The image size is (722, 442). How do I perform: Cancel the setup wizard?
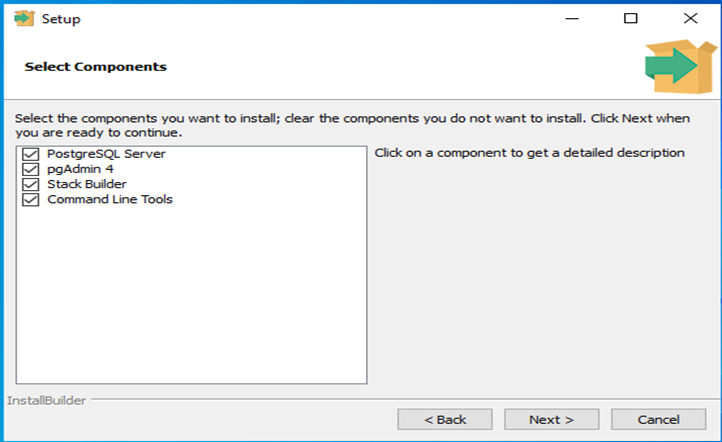click(x=658, y=419)
